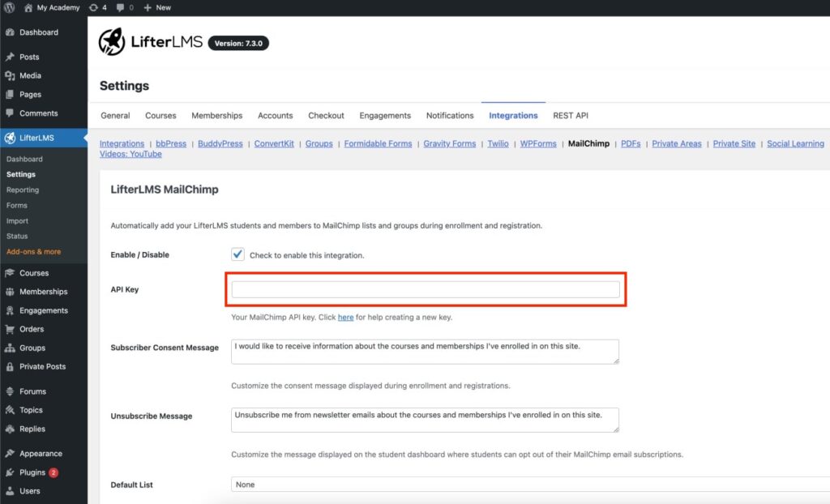Expand the New menu in the admin bar

pos(157,7)
